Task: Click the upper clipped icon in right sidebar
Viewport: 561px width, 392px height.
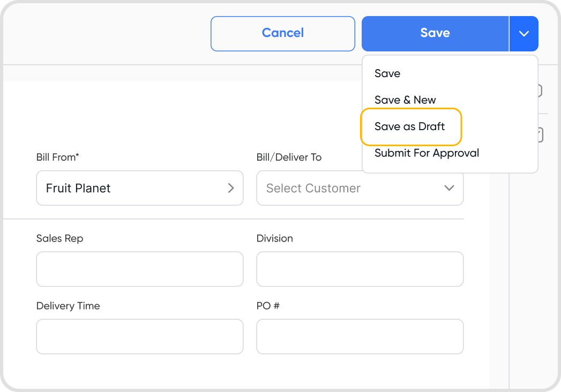Action: [x=540, y=91]
